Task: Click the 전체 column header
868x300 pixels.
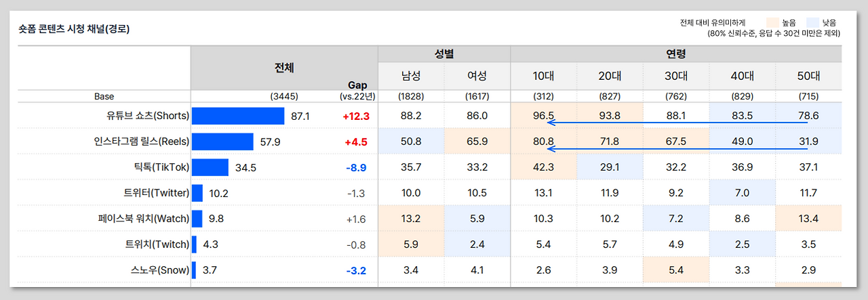Action: pos(284,68)
